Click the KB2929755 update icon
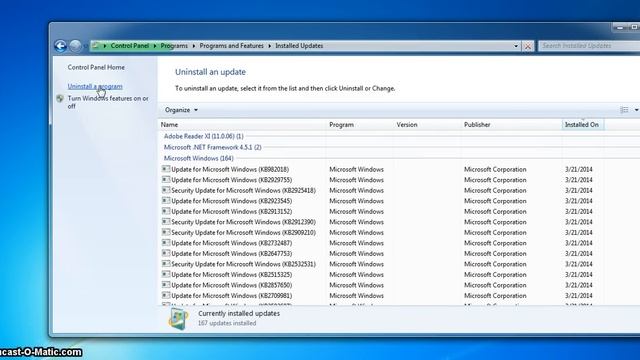 pos(166,180)
